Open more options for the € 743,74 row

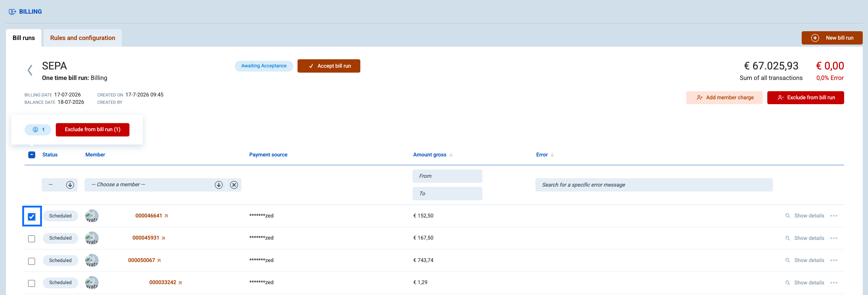click(834, 260)
